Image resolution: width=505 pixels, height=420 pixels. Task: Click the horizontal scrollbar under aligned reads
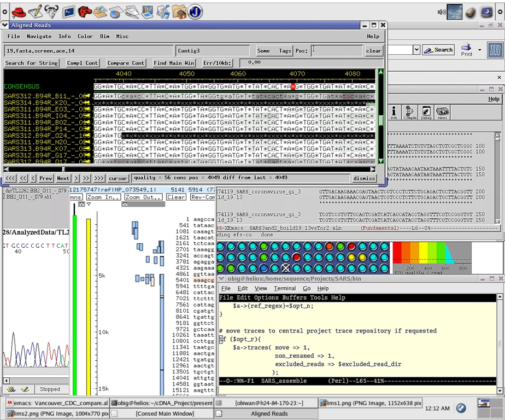coord(191,169)
